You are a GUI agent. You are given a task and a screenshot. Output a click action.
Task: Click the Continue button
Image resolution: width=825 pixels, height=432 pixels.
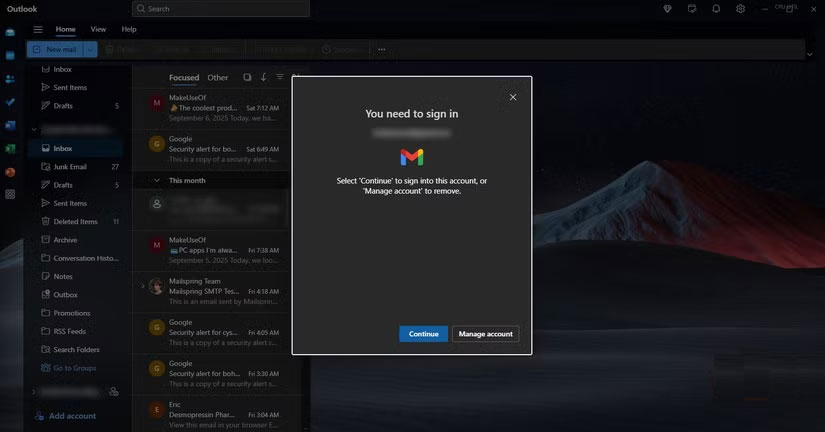(x=423, y=334)
